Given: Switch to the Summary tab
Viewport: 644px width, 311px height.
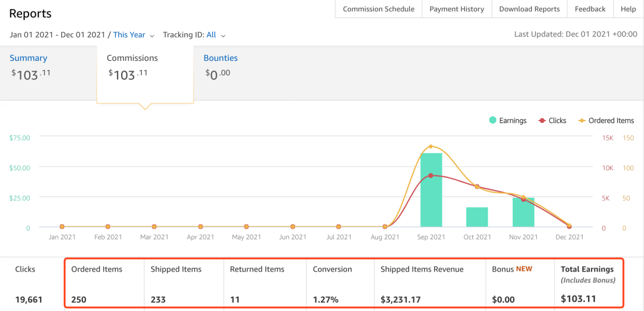Looking at the screenshot, I should click(29, 58).
